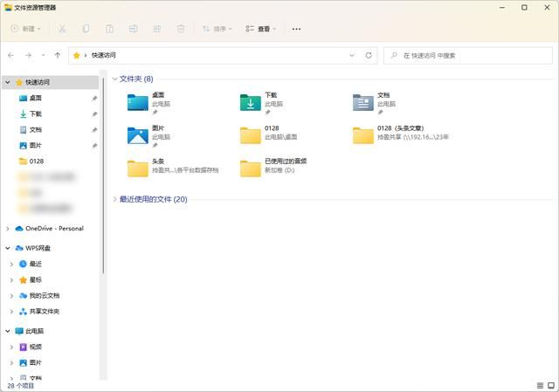Select 此电脑 in the sidebar

click(x=34, y=331)
